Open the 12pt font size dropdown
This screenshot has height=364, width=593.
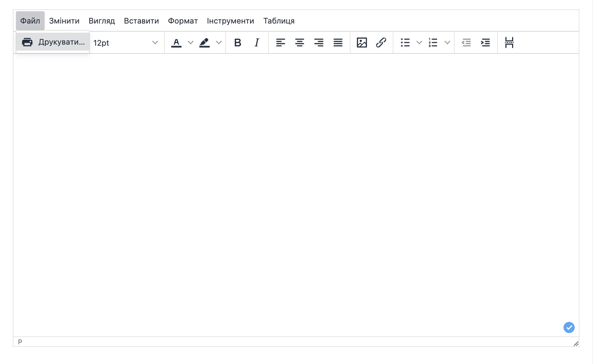(126, 43)
